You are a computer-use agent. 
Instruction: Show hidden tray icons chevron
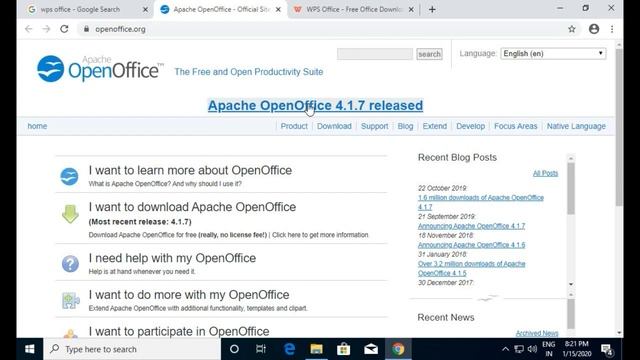[505, 349]
